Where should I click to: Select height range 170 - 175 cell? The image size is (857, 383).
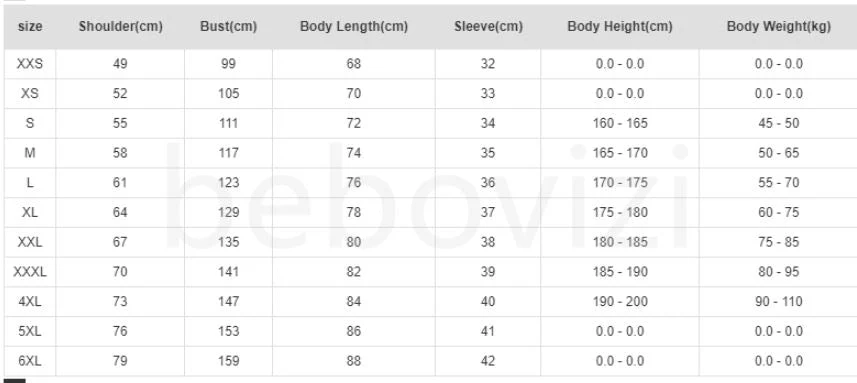click(620, 182)
